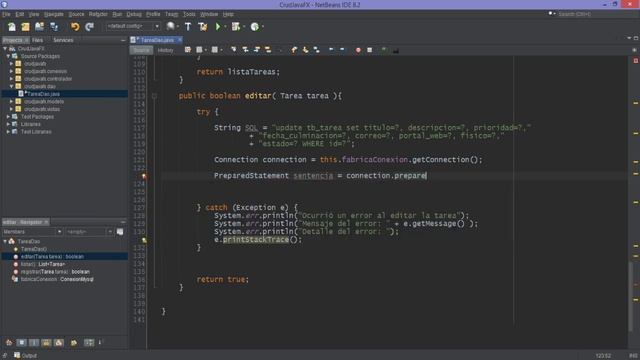This screenshot has height=360, width=640.
Task: Select editar(Tarea tarea) in Navigator
Action: click(x=52, y=257)
